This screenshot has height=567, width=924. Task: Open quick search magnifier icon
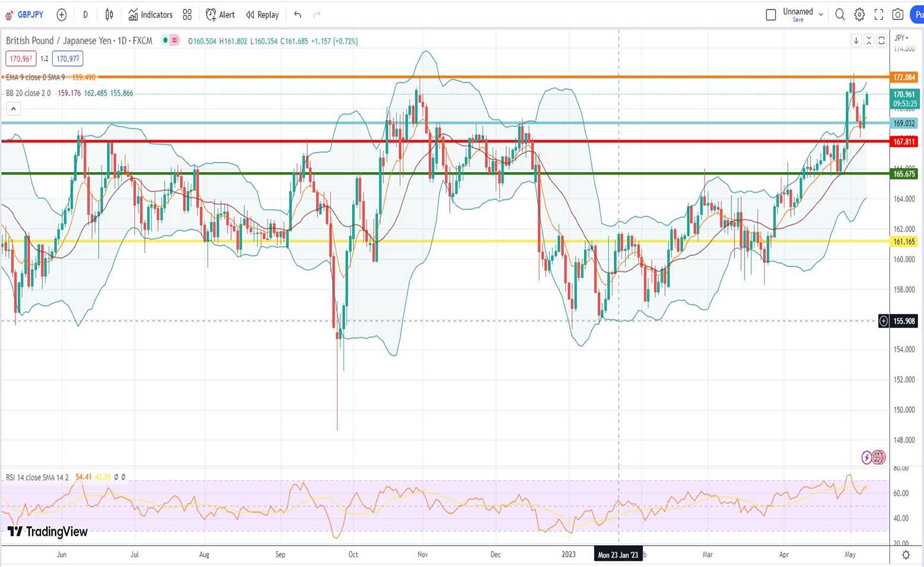[x=840, y=15]
